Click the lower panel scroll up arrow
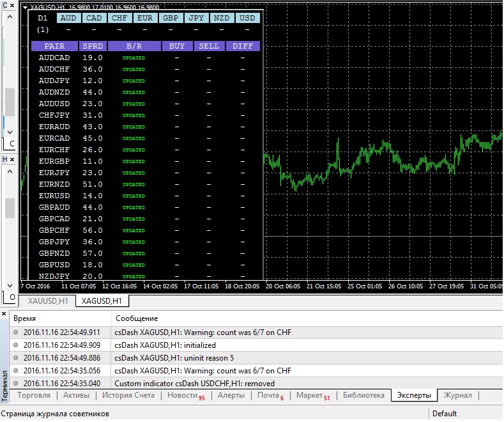 [x=10, y=171]
